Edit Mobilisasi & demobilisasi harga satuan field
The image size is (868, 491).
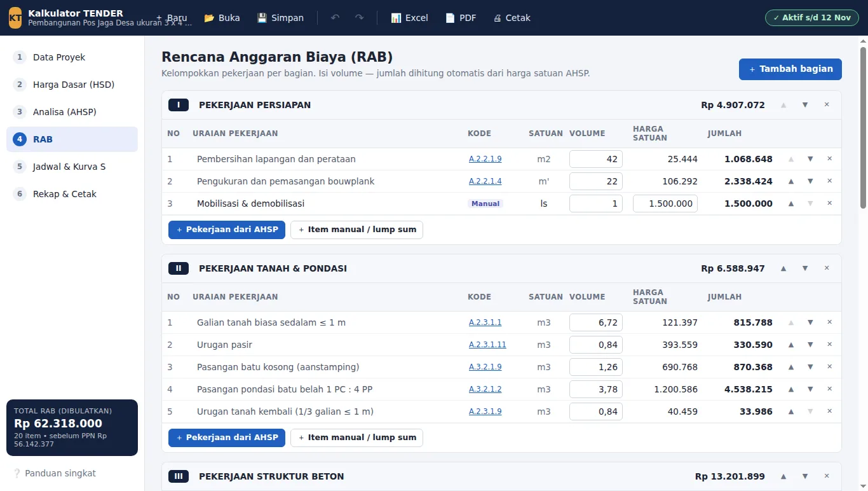(x=665, y=204)
